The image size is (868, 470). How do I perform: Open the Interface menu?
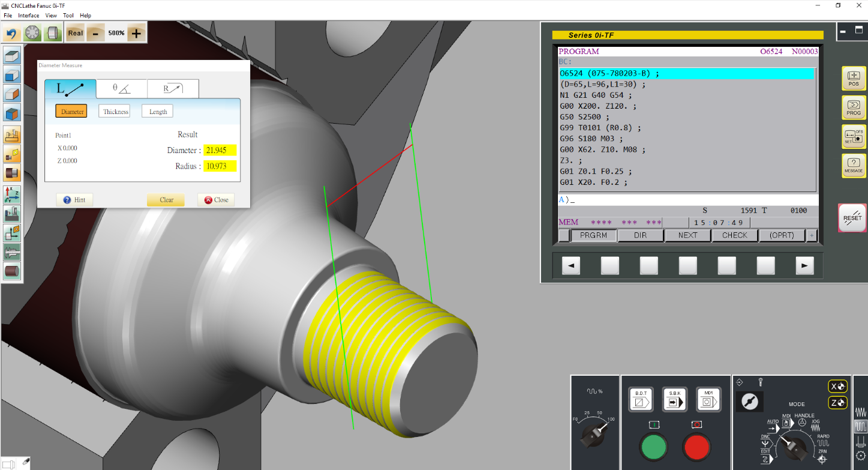[29, 15]
